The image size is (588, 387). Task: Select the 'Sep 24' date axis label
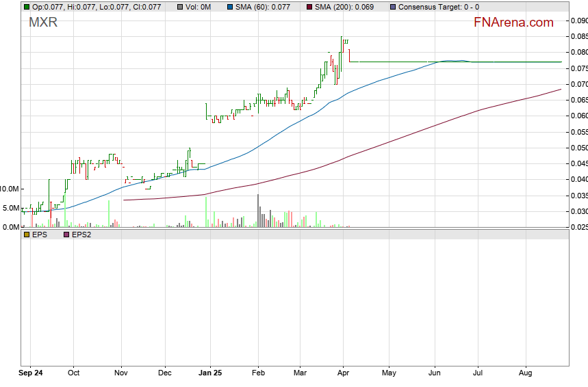(x=31, y=373)
